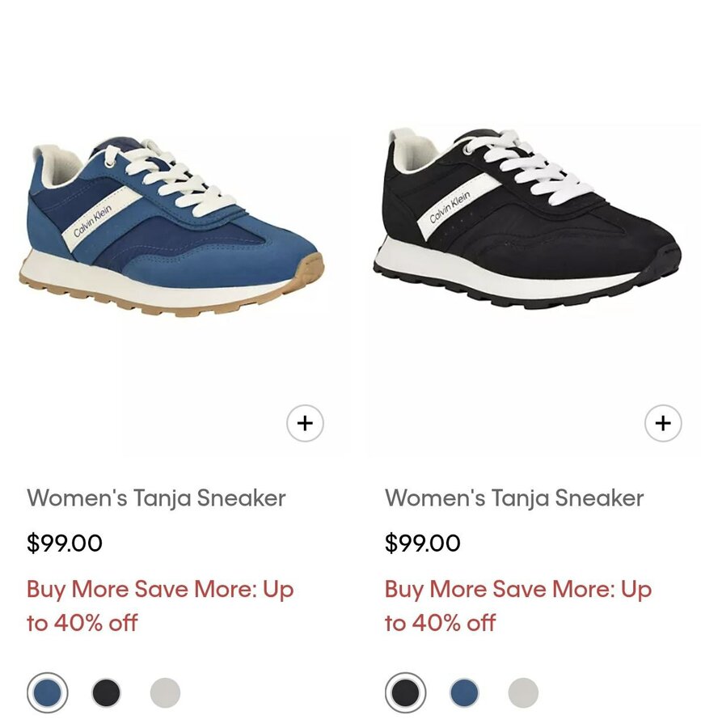Open the black Tanja sneaker product image
The height and width of the screenshot is (728, 701).
pyautogui.click(x=528, y=218)
